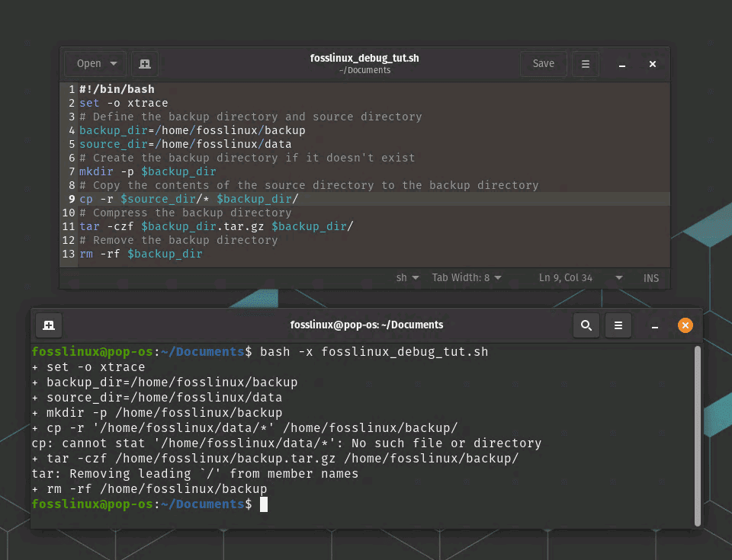Click the backup_dir variable on line 4
732x560 pixels.
(x=111, y=130)
